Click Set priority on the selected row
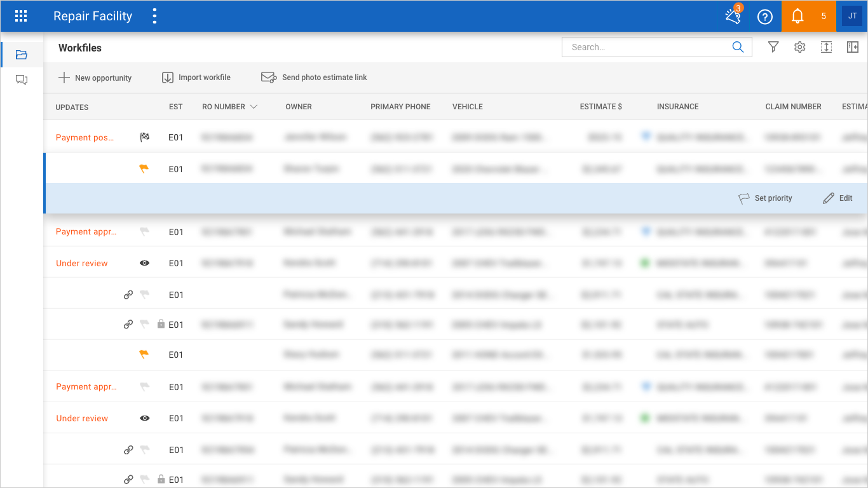Viewport: 868px width, 488px height. (x=765, y=198)
